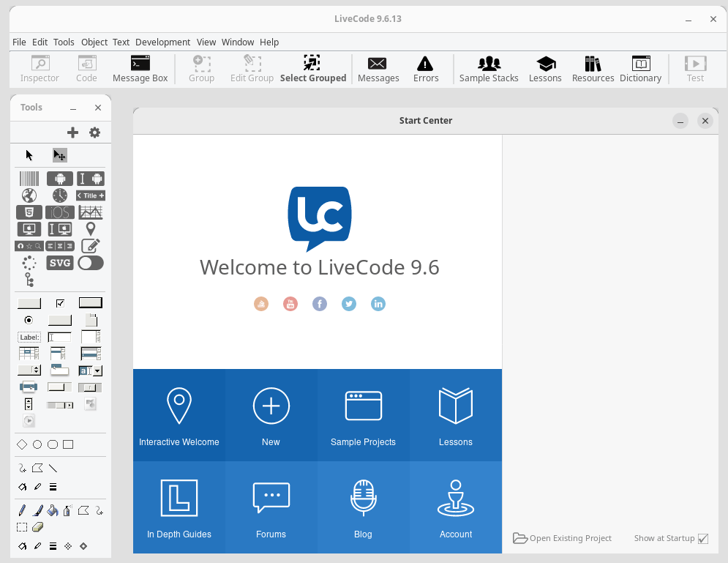The width and height of the screenshot is (728, 563).
Task: Open the Development menu
Action: [x=162, y=42]
